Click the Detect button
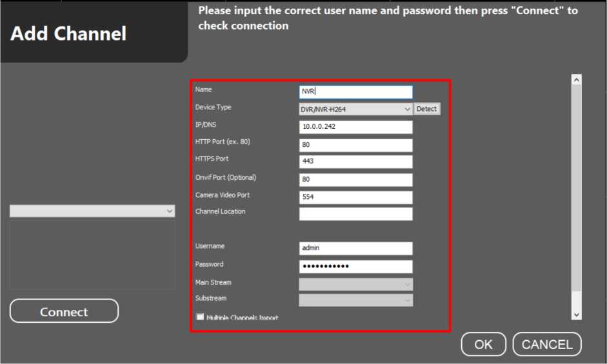Viewport: 607px width, 364px height. pos(426,109)
